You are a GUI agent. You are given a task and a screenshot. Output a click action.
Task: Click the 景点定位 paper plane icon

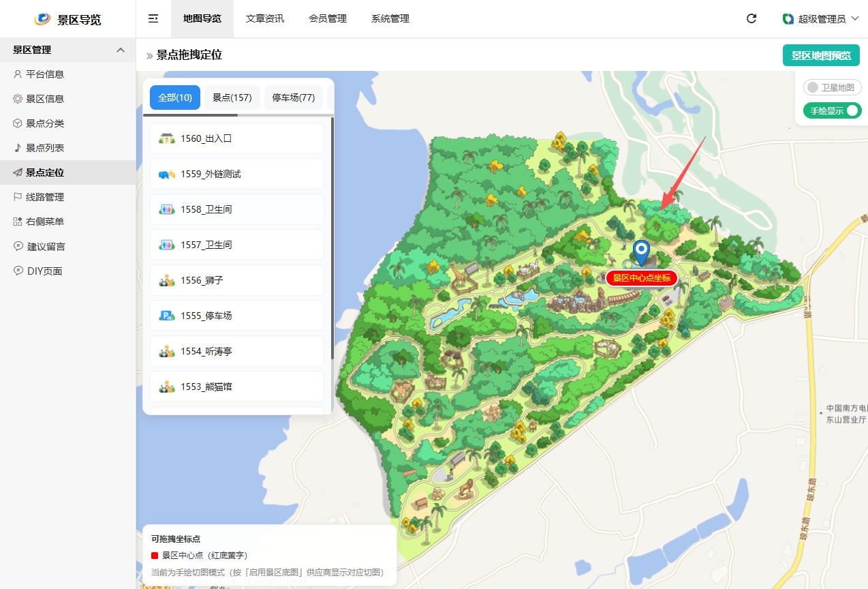pos(18,172)
